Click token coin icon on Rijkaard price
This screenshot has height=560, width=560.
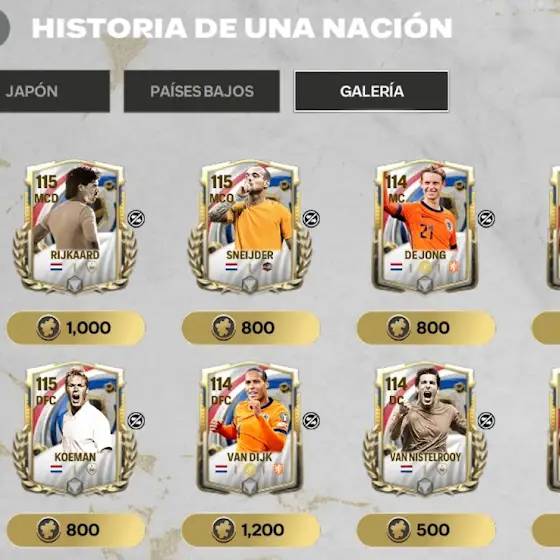pos(48,328)
